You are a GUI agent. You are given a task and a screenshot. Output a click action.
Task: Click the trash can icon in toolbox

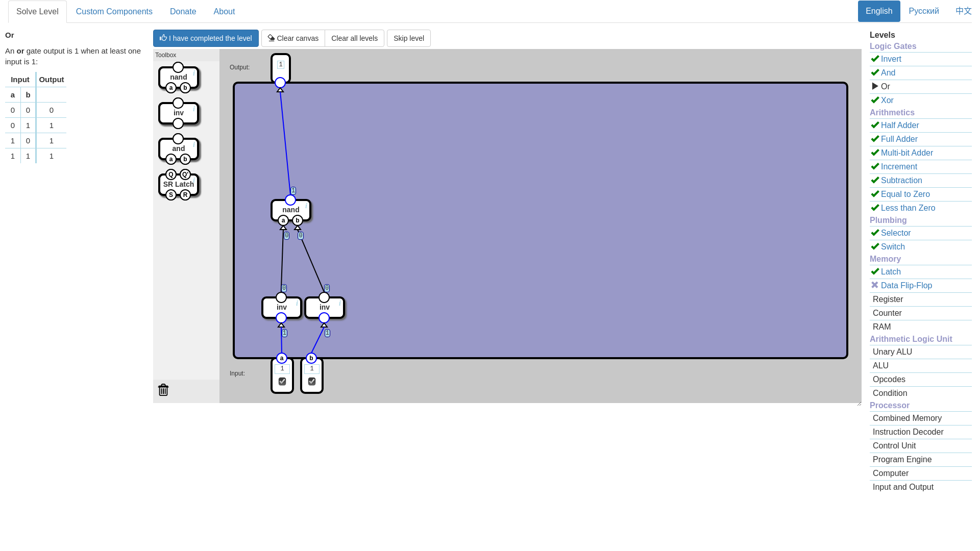click(163, 390)
